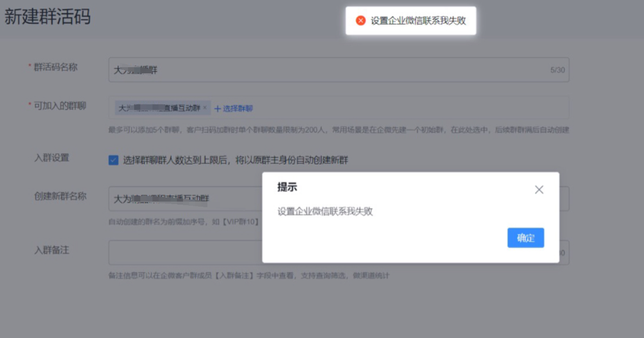Click the 提示 dialog title

point(287,187)
